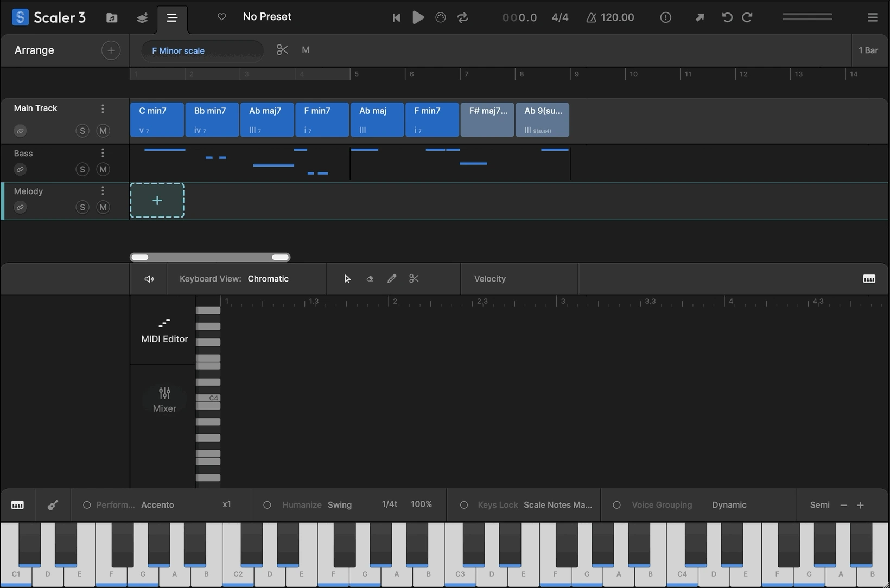
Task: Open Melody track options menu
Action: click(103, 191)
